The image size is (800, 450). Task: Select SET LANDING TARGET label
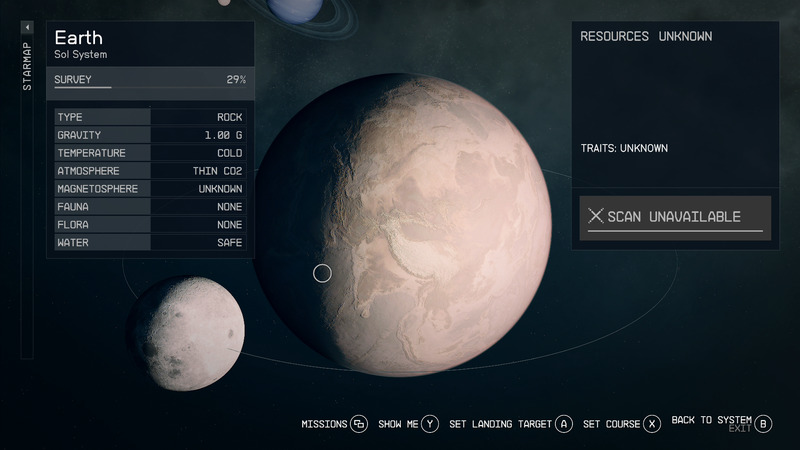point(501,424)
